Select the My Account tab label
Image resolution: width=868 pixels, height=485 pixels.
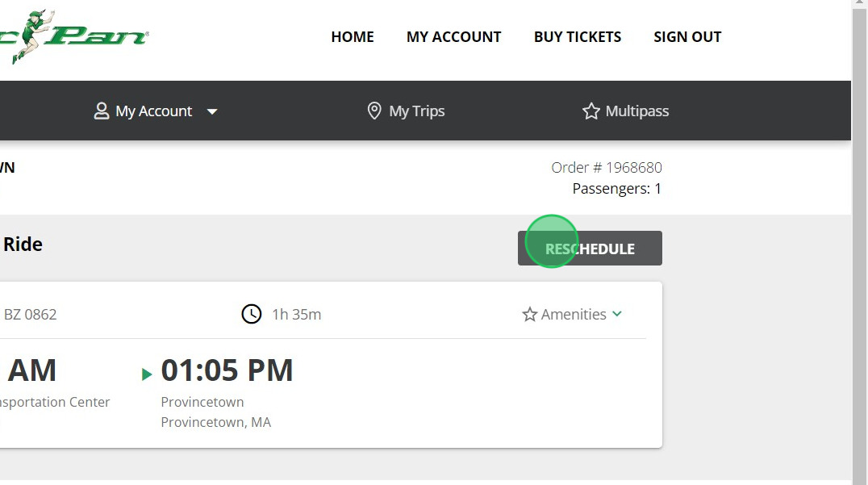153,111
